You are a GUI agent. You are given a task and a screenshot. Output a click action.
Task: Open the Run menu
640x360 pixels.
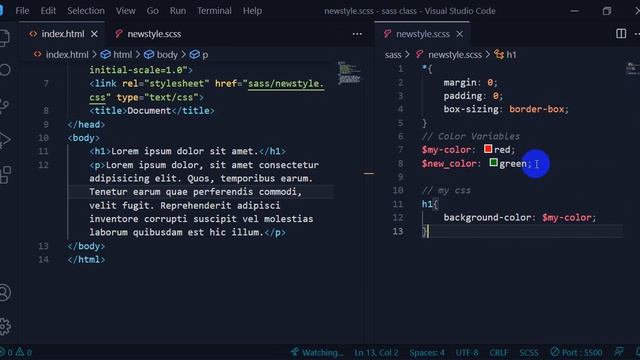[178, 11]
